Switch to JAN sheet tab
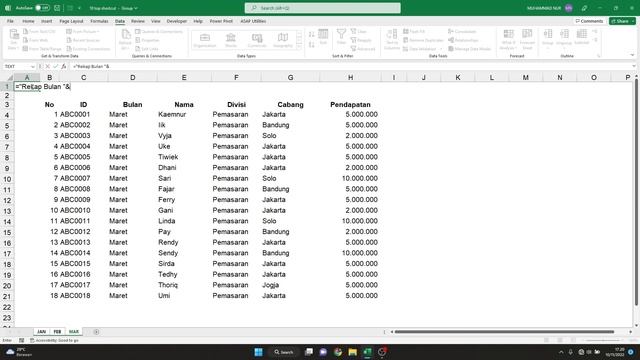The height and width of the screenshot is (360, 640). (41, 331)
